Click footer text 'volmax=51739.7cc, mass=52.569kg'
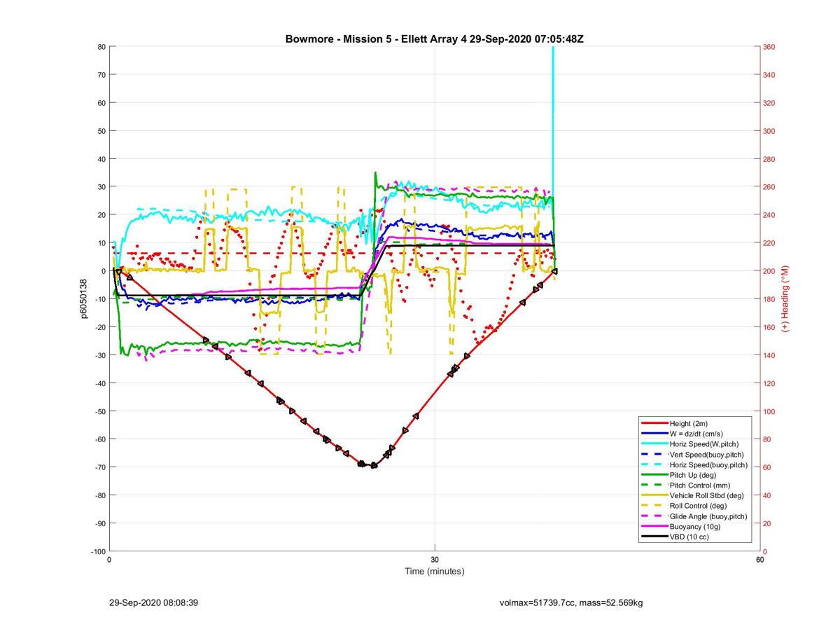 pyautogui.click(x=571, y=602)
